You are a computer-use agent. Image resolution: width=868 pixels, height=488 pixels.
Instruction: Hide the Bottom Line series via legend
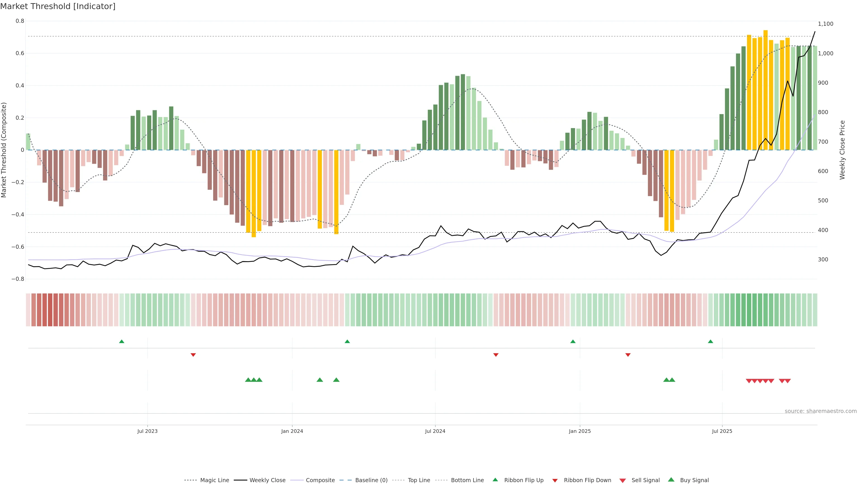(x=467, y=480)
